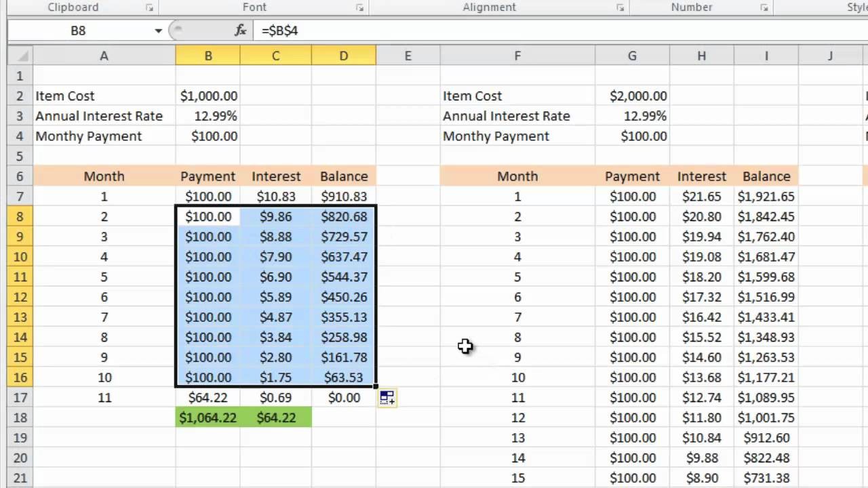
Task: Select row 8 header
Action: 20,217
